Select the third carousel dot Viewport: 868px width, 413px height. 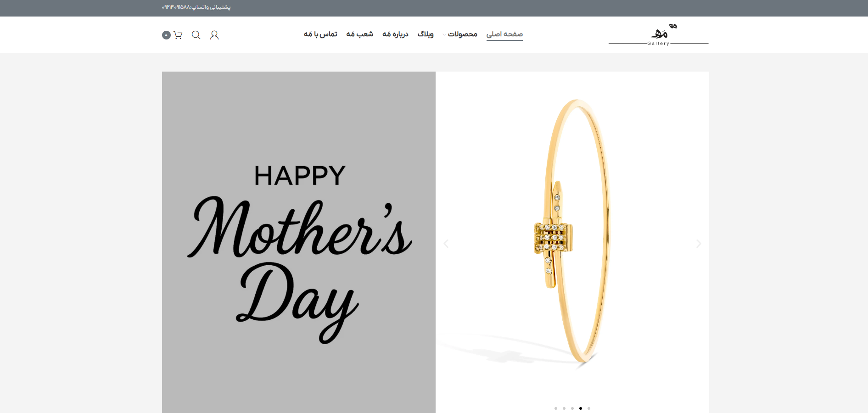pos(572,408)
